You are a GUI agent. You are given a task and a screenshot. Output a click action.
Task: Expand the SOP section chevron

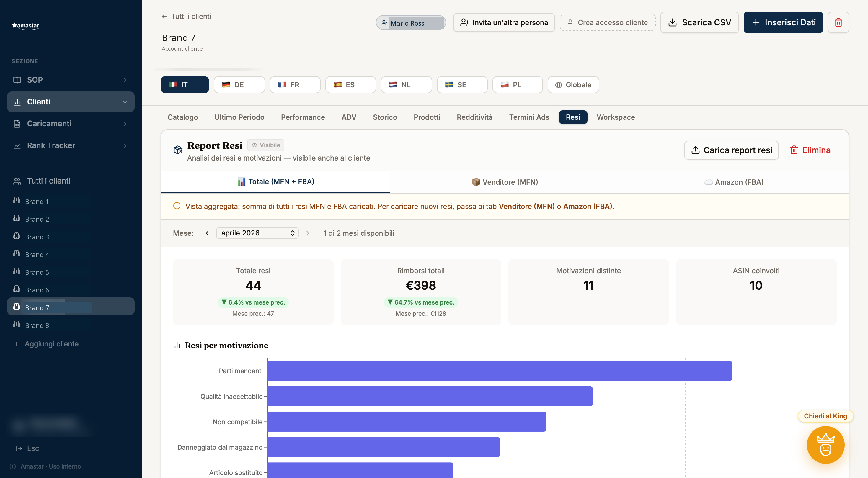[x=125, y=80]
